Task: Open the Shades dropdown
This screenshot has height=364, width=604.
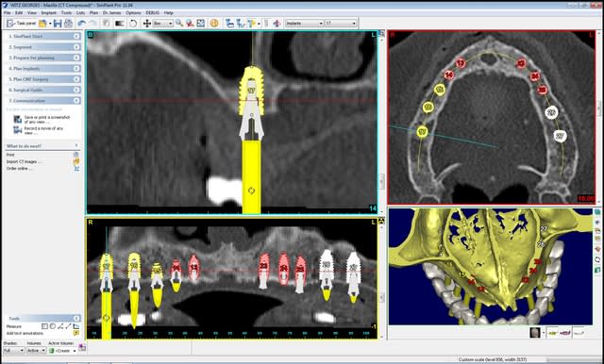Action: pyautogui.click(x=14, y=351)
